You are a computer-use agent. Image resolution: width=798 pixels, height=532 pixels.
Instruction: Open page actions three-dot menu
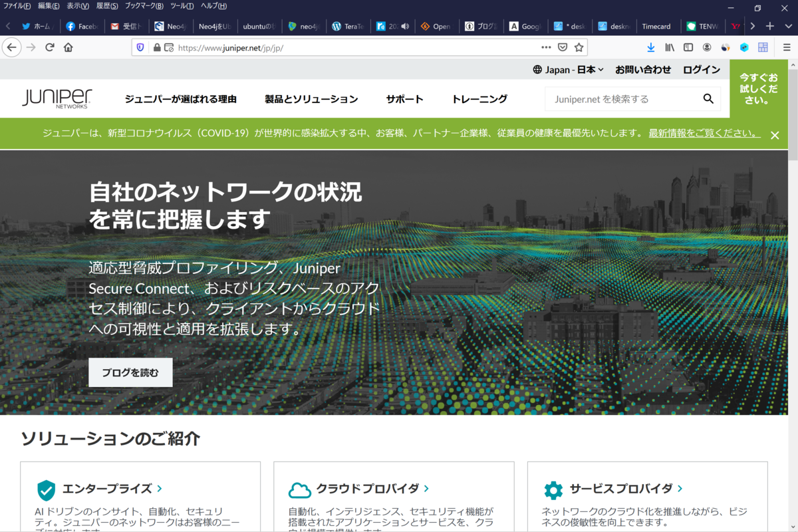click(546, 47)
